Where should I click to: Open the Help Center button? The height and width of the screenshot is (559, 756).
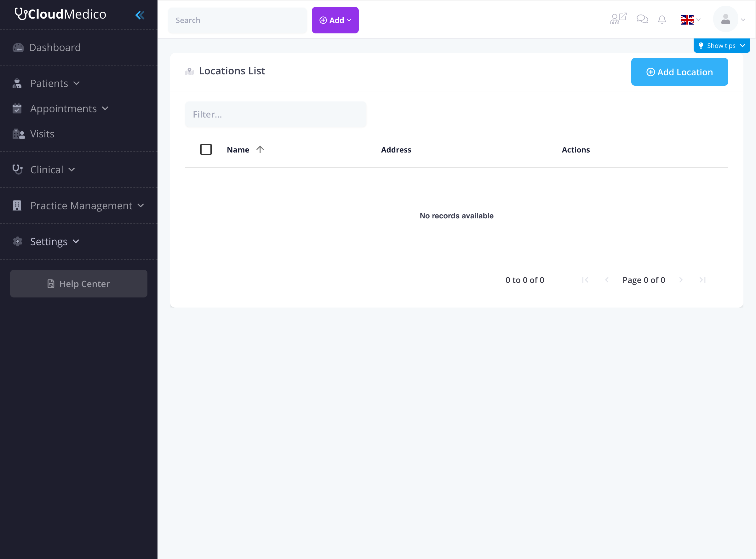point(78,284)
